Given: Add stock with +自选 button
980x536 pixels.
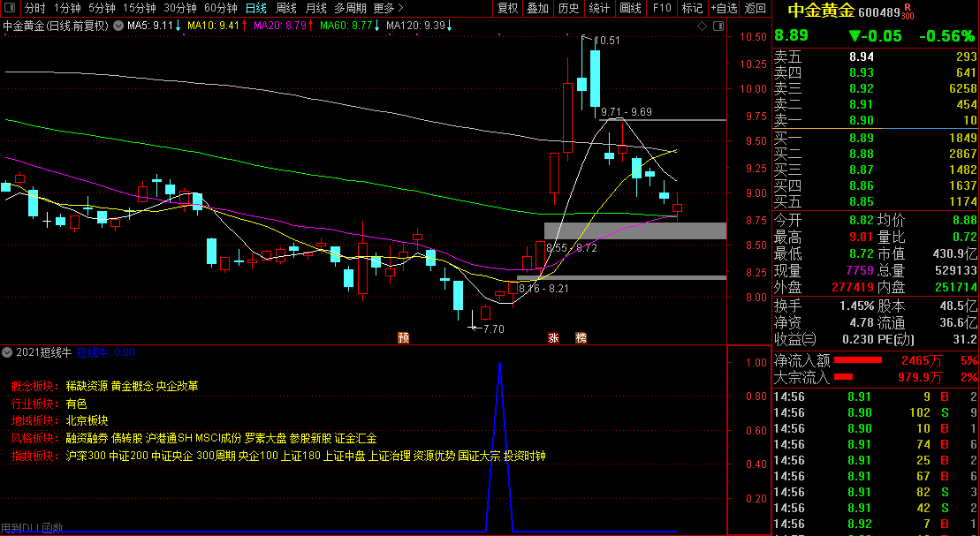Looking at the screenshot, I should click(725, 8).
